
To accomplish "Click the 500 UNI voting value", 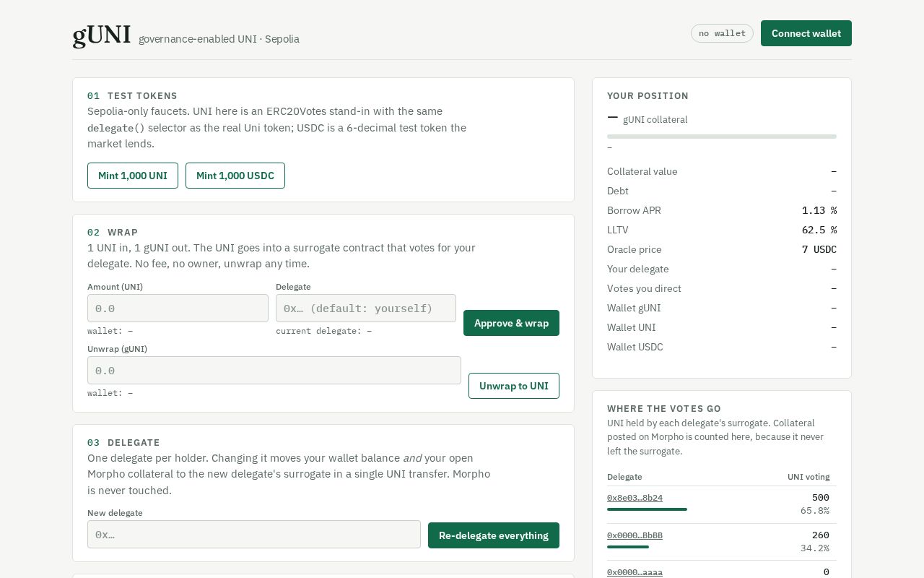I will (x=821, y=498).
